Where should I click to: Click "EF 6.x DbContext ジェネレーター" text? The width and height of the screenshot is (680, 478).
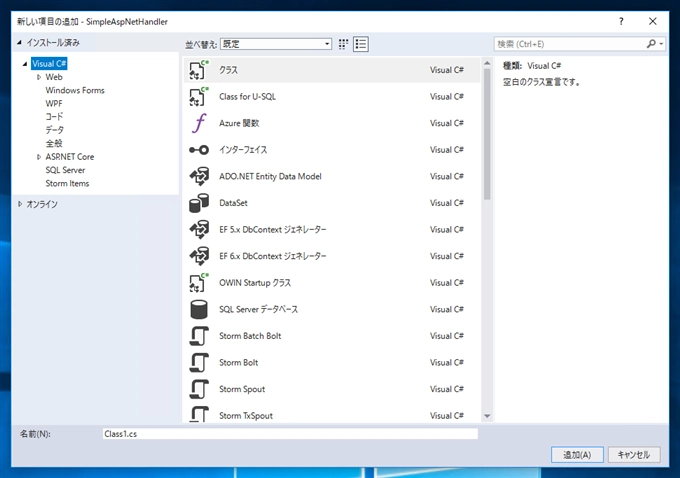273,256
